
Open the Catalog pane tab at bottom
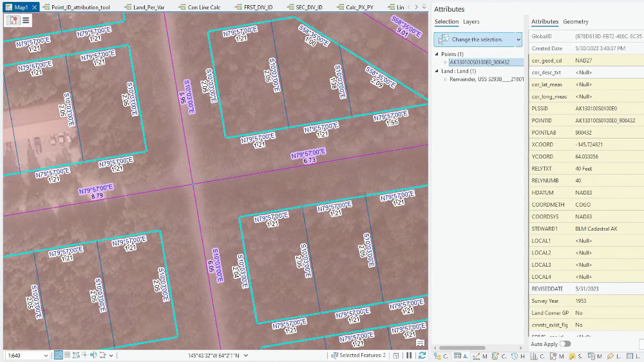click(x=442, y=356)
